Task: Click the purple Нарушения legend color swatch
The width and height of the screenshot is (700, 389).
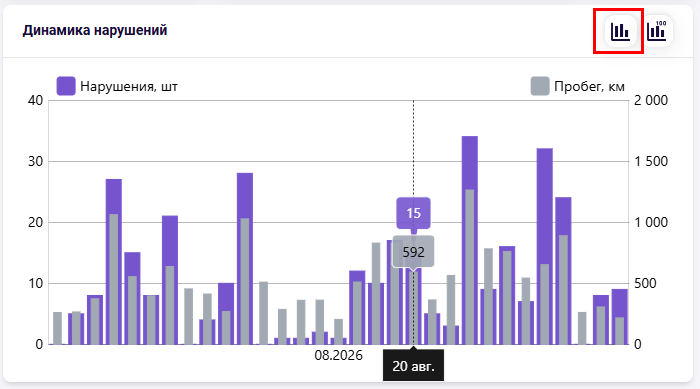Action: 66,86
